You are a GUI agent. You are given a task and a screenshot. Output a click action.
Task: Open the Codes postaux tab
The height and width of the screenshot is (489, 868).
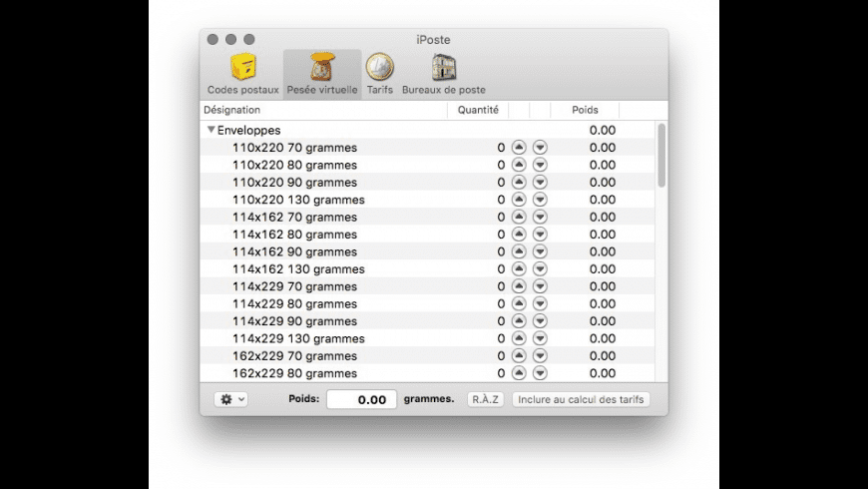(x=243, y=74)
